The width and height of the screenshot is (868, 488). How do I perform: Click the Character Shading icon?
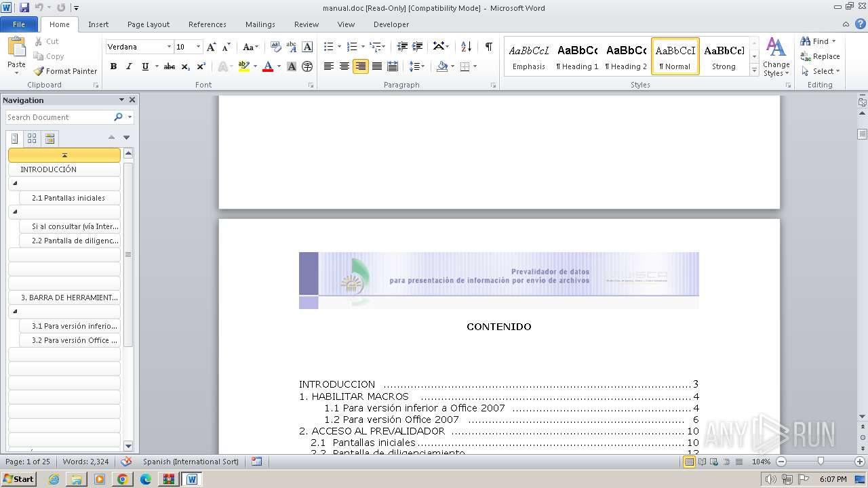[292, 66]
